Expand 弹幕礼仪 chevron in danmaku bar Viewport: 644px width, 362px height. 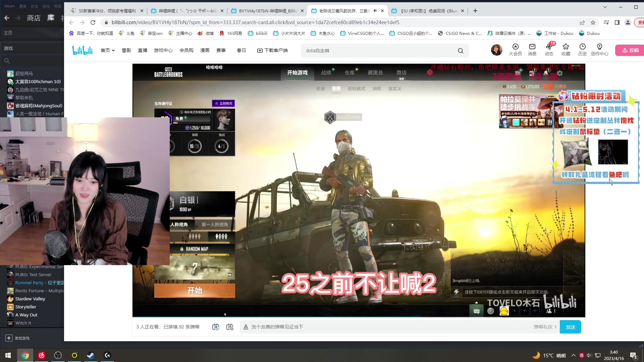555,327
